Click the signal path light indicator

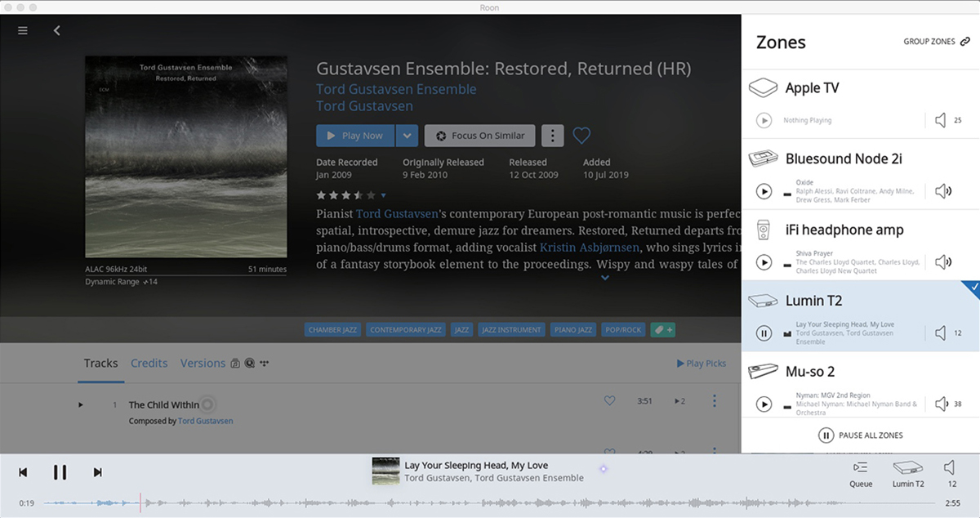point(604,469)
